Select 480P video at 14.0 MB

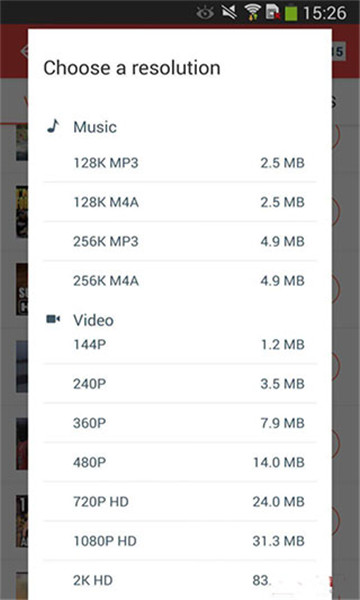click(180, 463)
